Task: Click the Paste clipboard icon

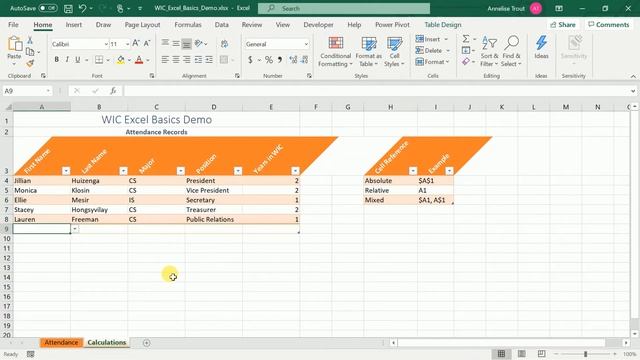Action: click(15, 44)
